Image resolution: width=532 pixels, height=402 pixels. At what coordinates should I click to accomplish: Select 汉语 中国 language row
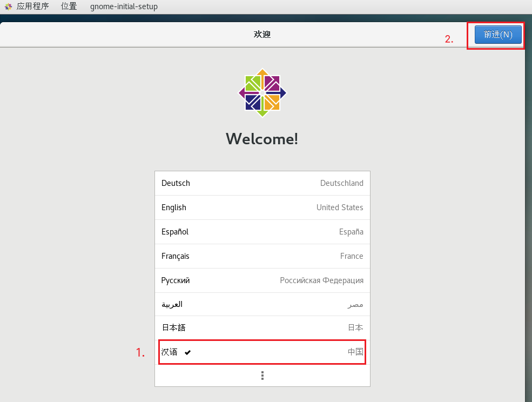[x=262, y=352]
